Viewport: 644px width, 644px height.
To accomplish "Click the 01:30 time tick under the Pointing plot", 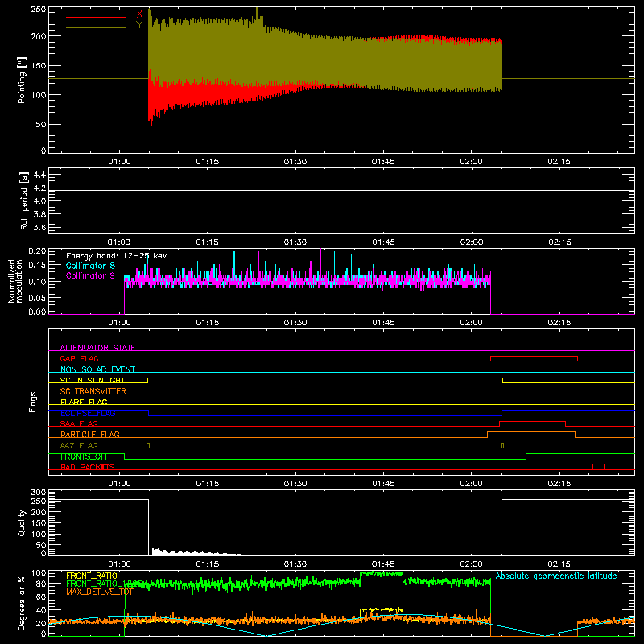I will pyautogui.click(x=295, y=162).
